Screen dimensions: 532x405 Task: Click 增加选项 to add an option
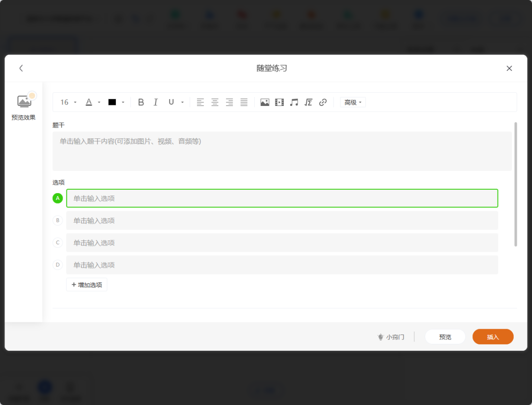click(87, 285)
